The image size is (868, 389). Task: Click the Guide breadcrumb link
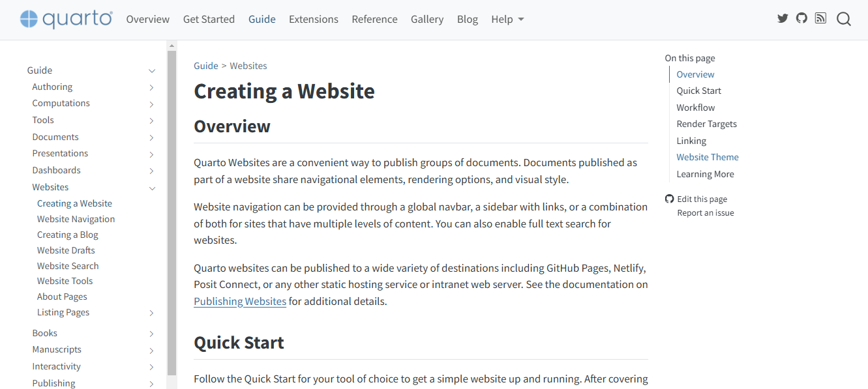tap(206, 66)
